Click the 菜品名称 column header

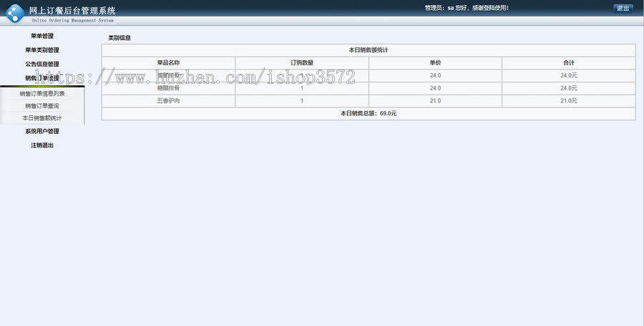click(x=168, y=63)
